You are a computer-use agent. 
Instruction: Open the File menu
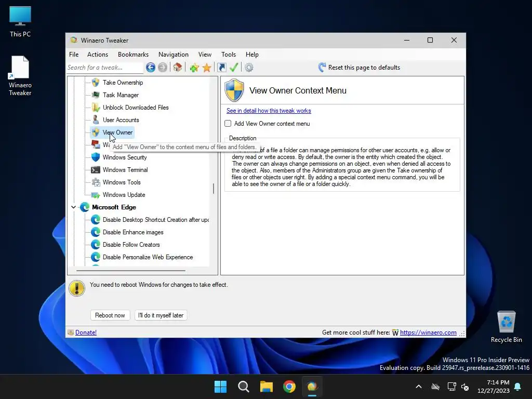[74, 54]
